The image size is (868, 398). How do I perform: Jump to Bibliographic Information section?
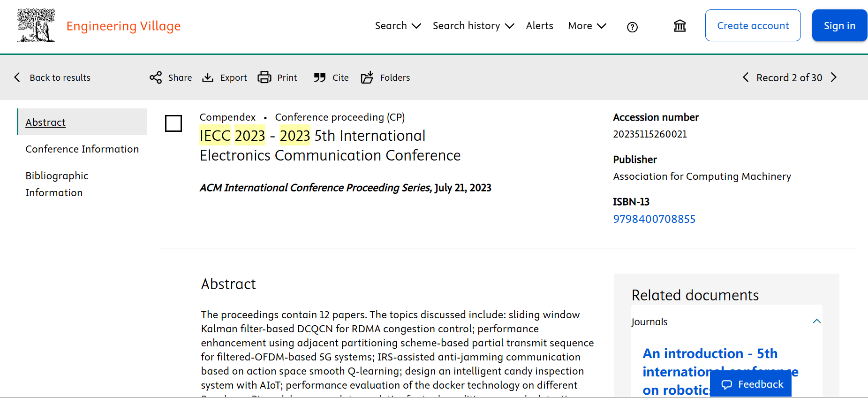coord(57,184)
